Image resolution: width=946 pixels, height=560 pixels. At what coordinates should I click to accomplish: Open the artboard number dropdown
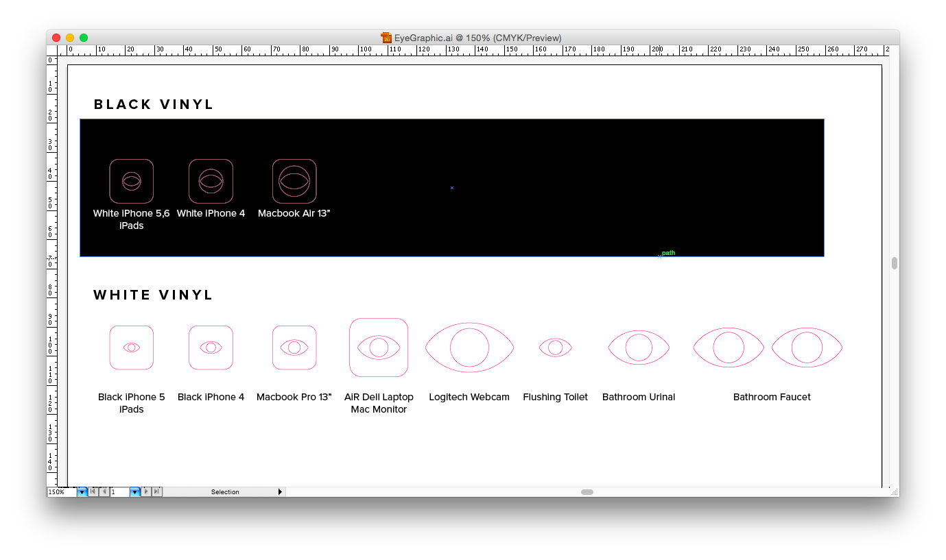click(x=135, y=492)
